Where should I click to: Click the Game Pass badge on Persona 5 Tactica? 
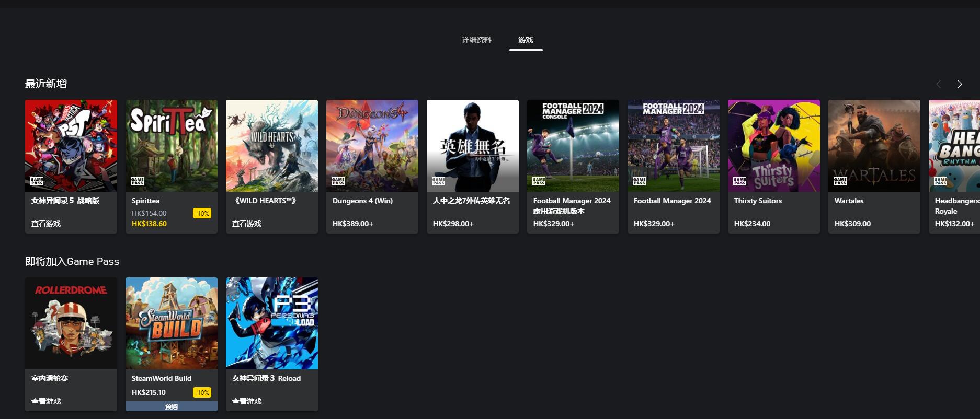click(37, 181)
